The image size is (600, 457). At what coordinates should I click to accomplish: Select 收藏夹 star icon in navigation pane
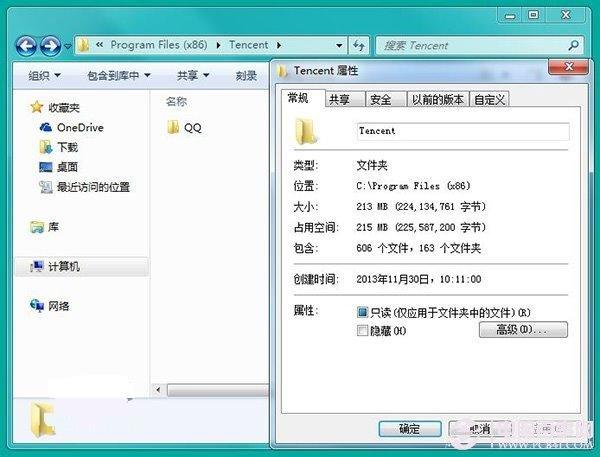pyautogui.click(x=37, y=107)
